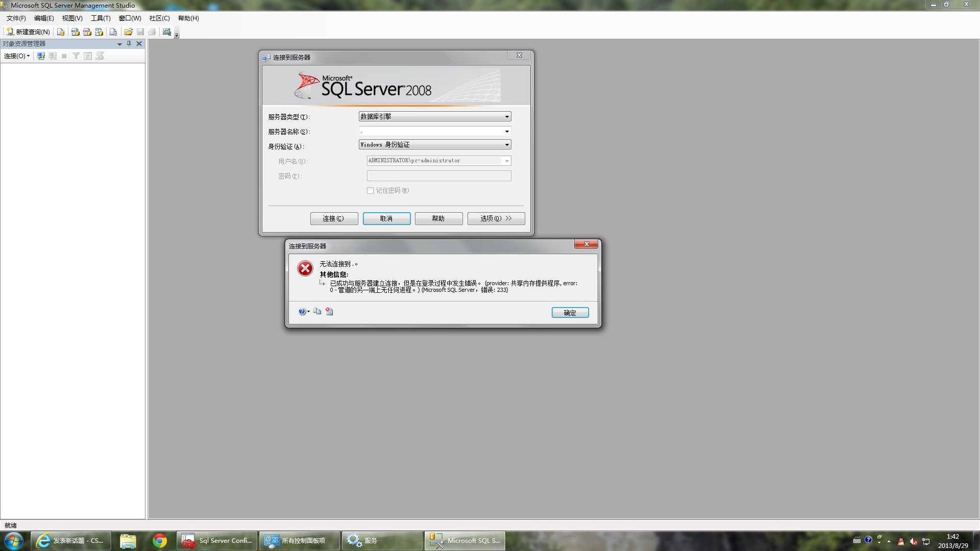This screenshot has width=980, height=551.
Task: Toggle the 记住密码 checkbox
Action: 370,190
